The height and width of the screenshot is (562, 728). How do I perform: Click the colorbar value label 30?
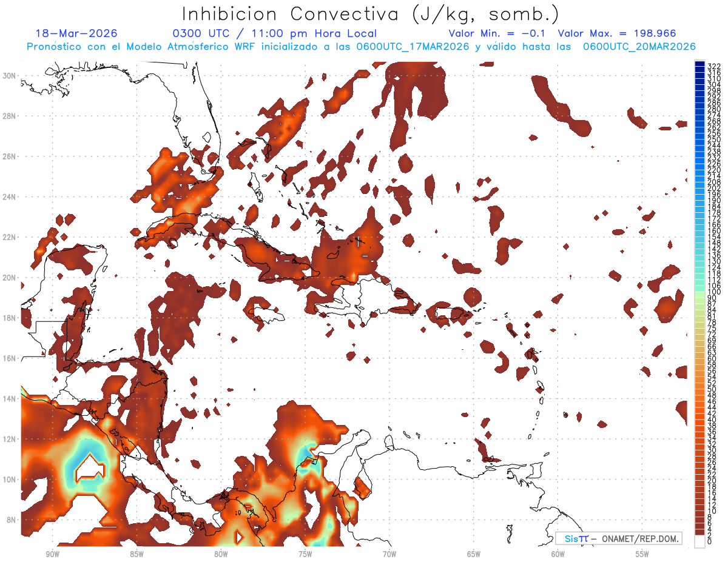coord(712,450)
